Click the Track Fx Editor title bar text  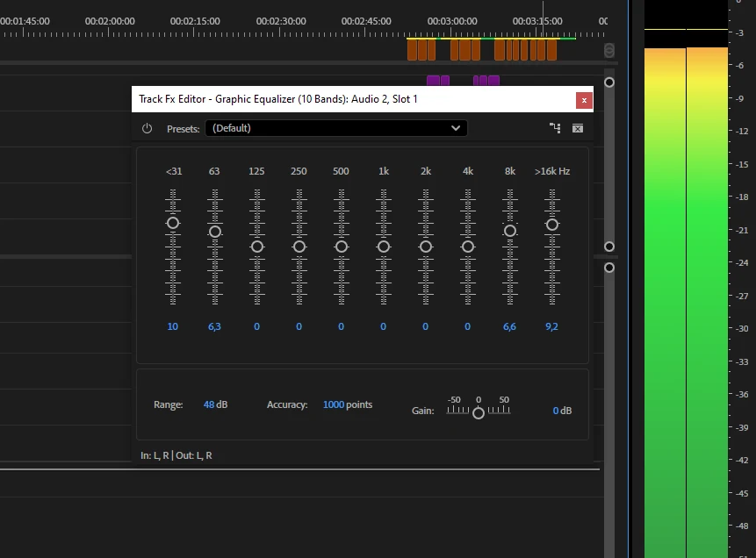(x=278, y=99)
